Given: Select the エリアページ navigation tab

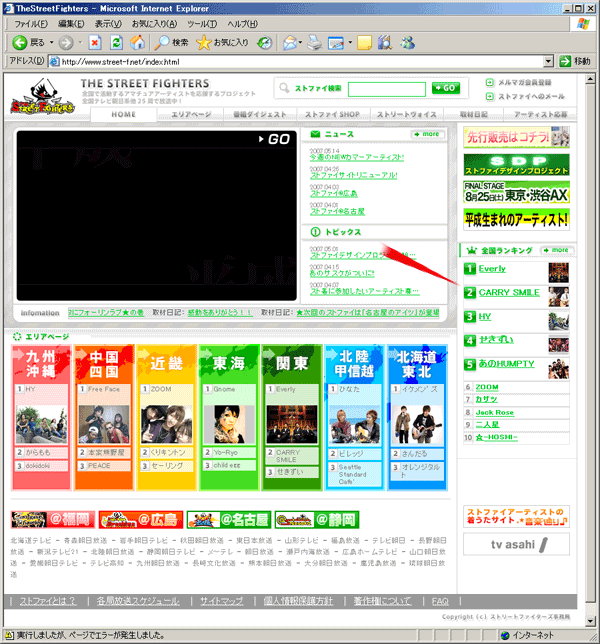Looking at the screenshot, I should coord(191,115).
